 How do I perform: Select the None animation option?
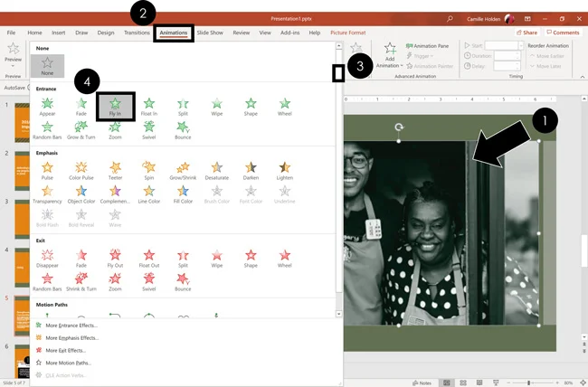click(x=47, y=66)
